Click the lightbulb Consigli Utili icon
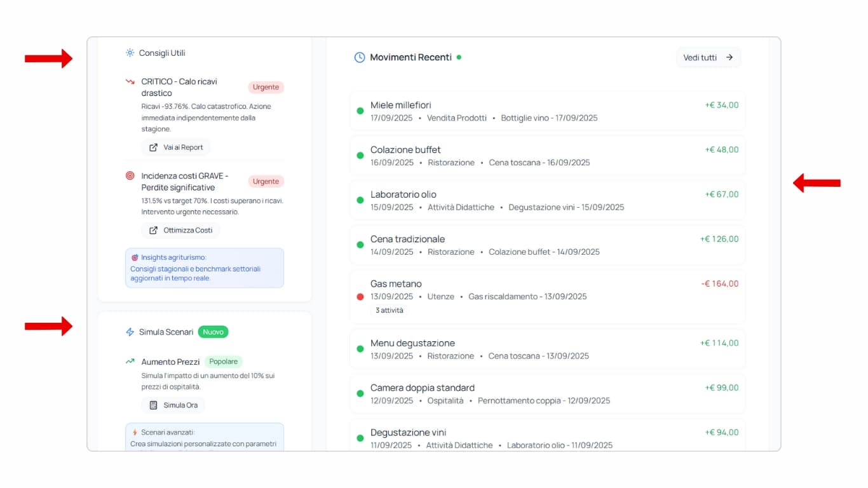 coord(130,53)
